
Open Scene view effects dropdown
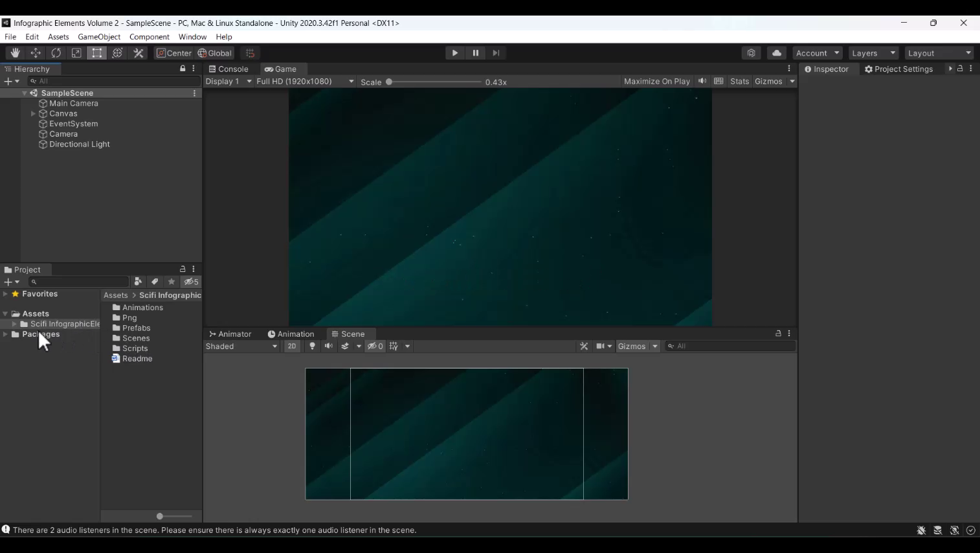coord(359,346)
